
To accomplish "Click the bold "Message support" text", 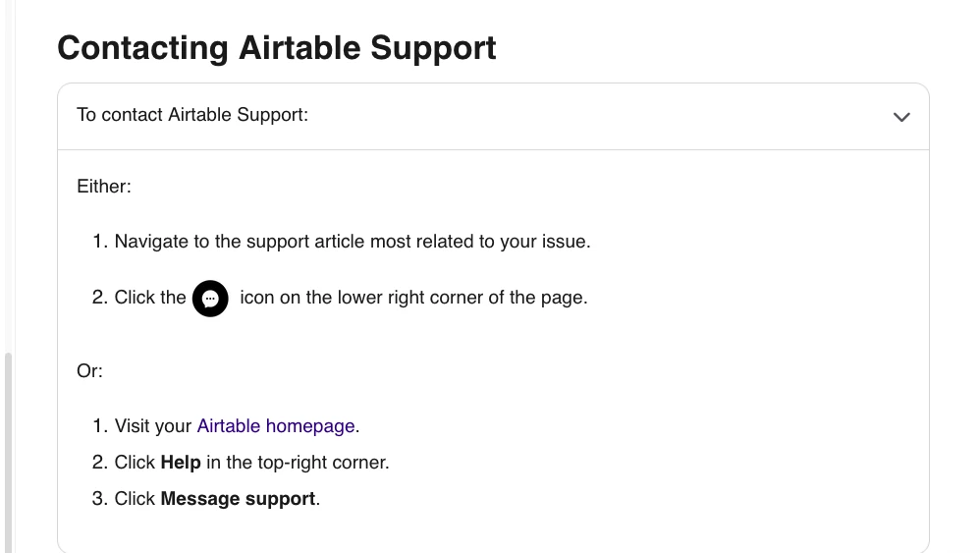I will click(x=238, y=499).
